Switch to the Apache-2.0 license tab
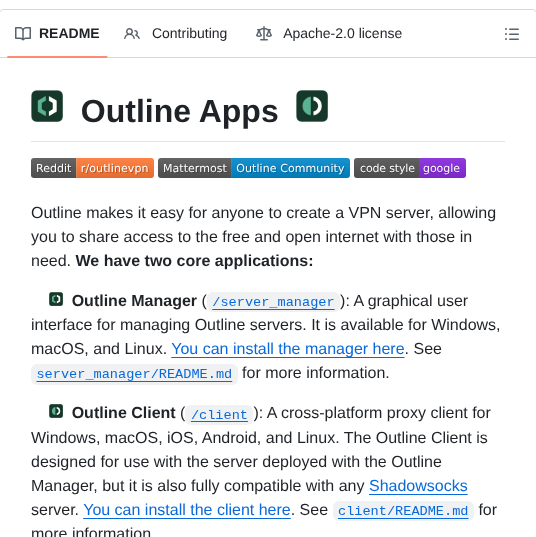 pos(329,34)
